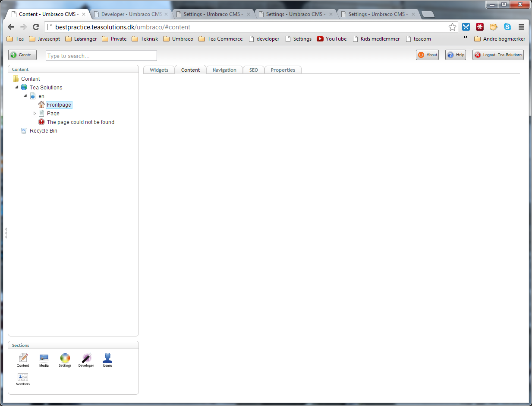Click the Content folder icon in tree
532x406 pixels.
point(16,79)
